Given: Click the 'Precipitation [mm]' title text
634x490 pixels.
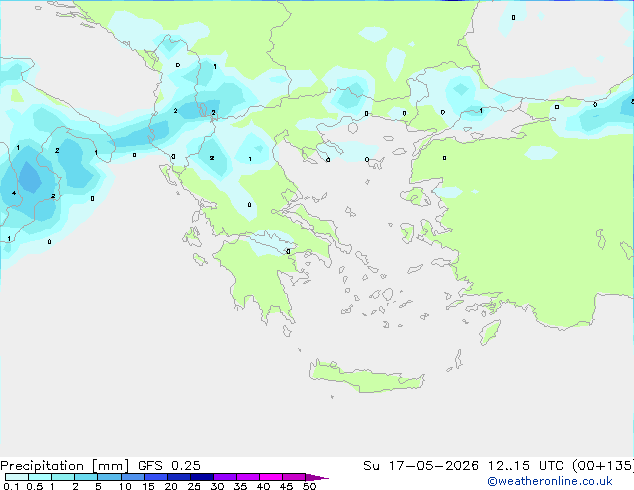Looking at the screenshot, I should point(64,466).
